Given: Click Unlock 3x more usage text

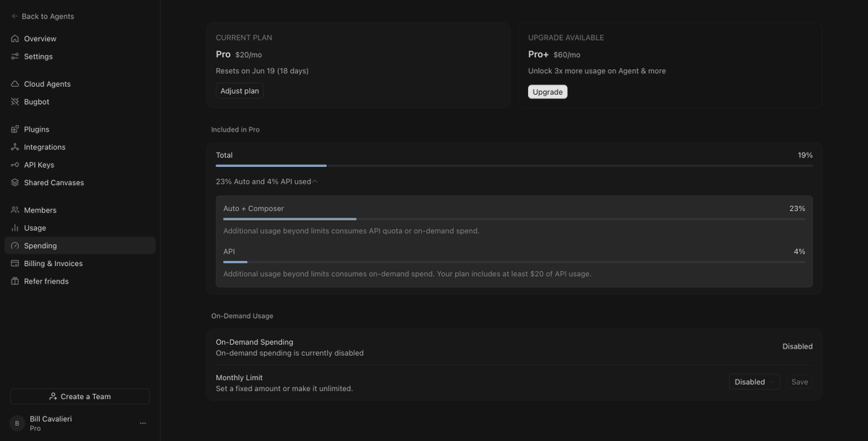Looking at the screenshot, I should (x=597, y=71).
